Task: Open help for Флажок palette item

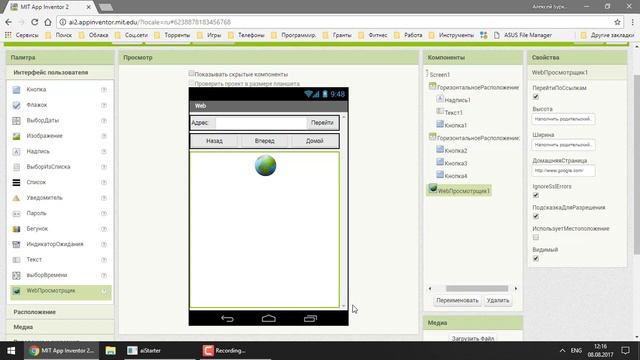Action: pos(104,105)
